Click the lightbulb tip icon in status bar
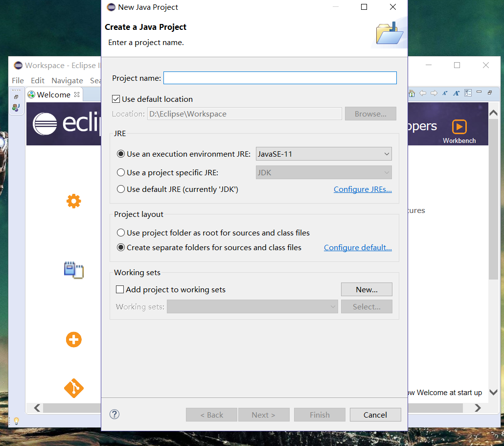Viewport: 504px width, 446px height. (x=17, y=421)
